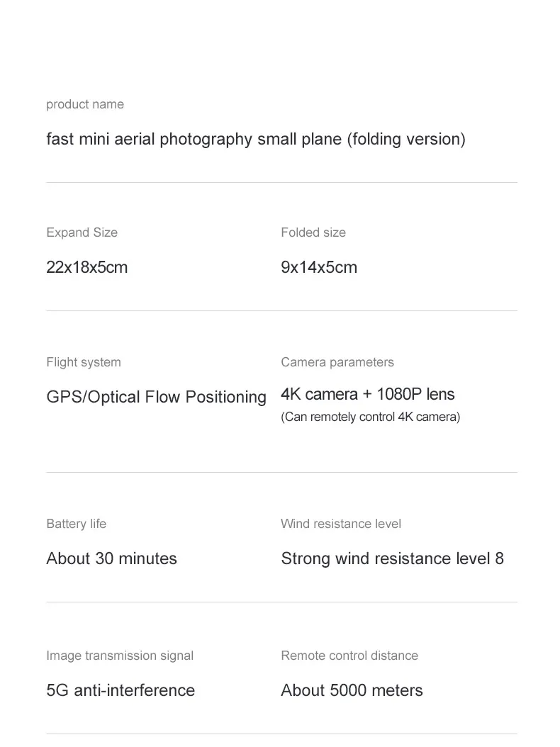
Task: Click the 'product name' label
Action: (x=85, y=104)
